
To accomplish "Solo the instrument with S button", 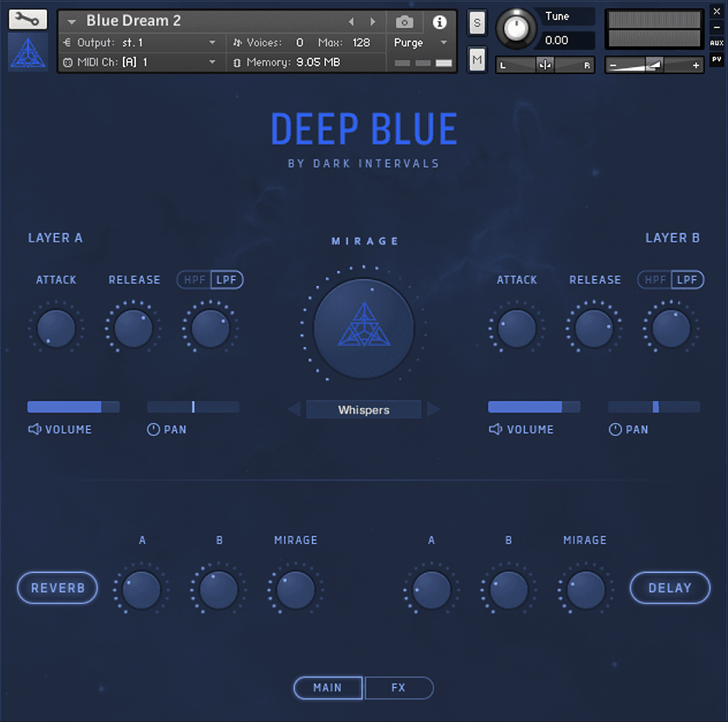I will click(477, 24).
